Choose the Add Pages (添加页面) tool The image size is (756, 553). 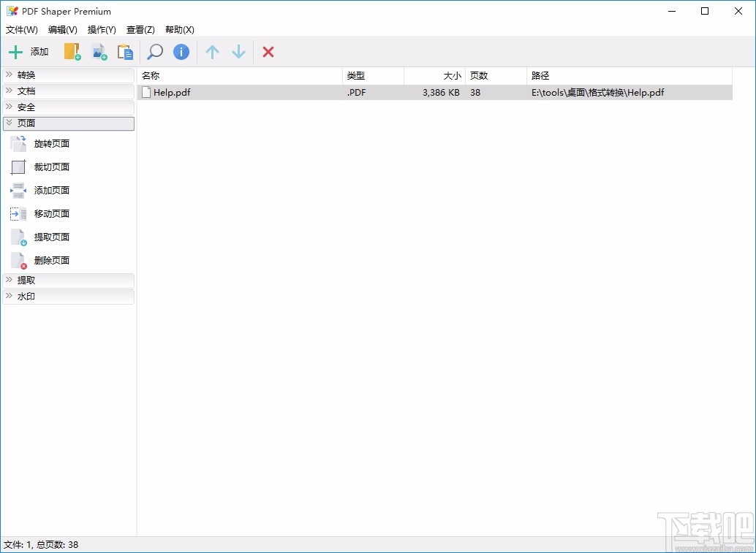pos(53,190)
